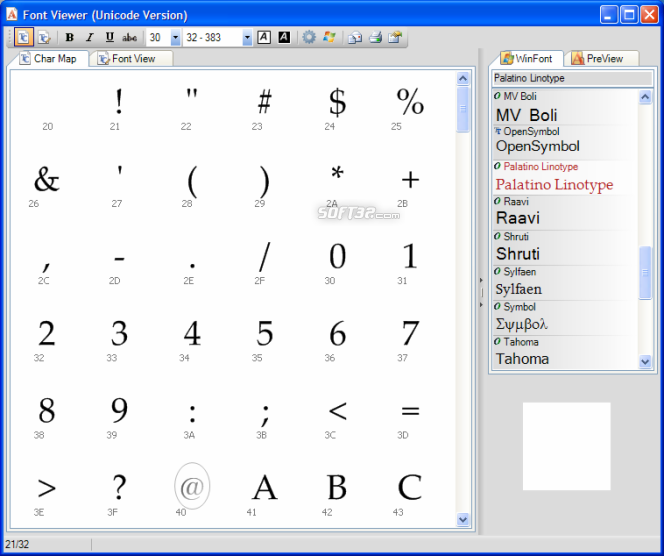Click character map scroll up arrow
Viewport: 664px width, 556px height.
coord(463,78)
